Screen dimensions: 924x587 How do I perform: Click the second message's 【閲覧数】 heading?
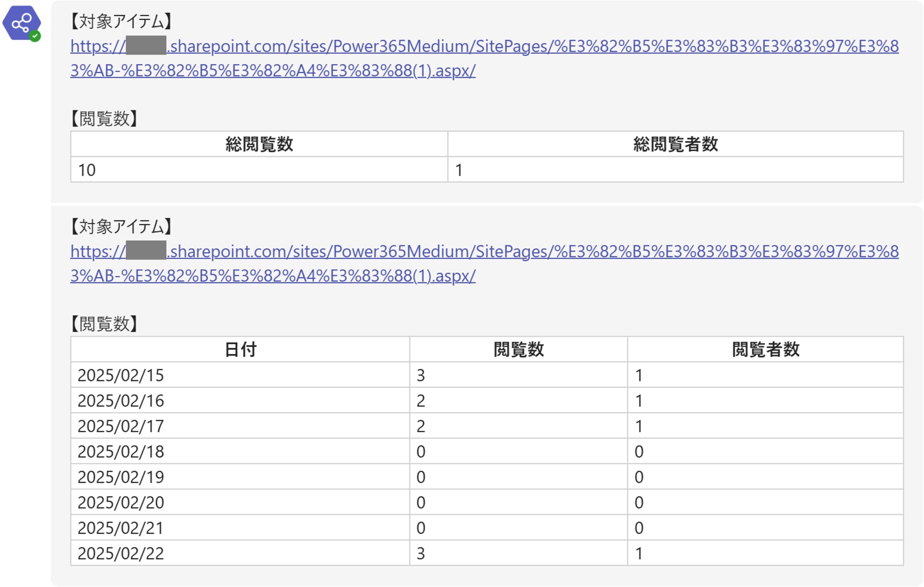[x=104, y=324]
